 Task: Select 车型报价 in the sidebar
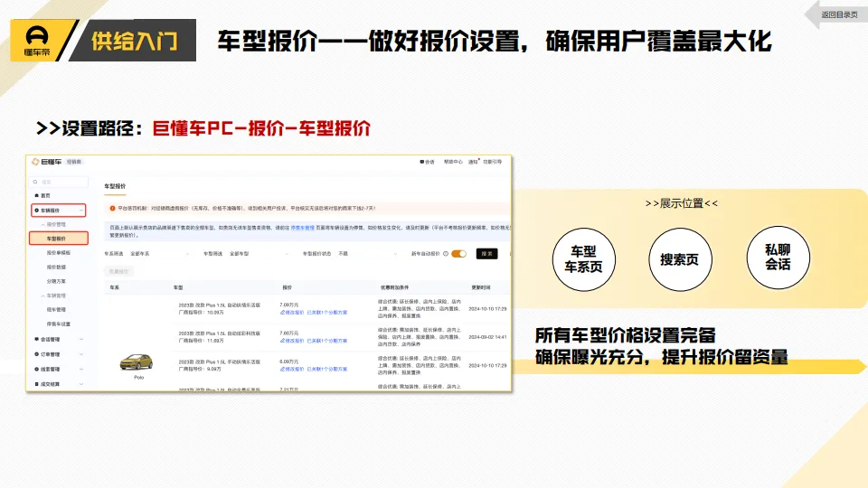[x=59, y=239]
